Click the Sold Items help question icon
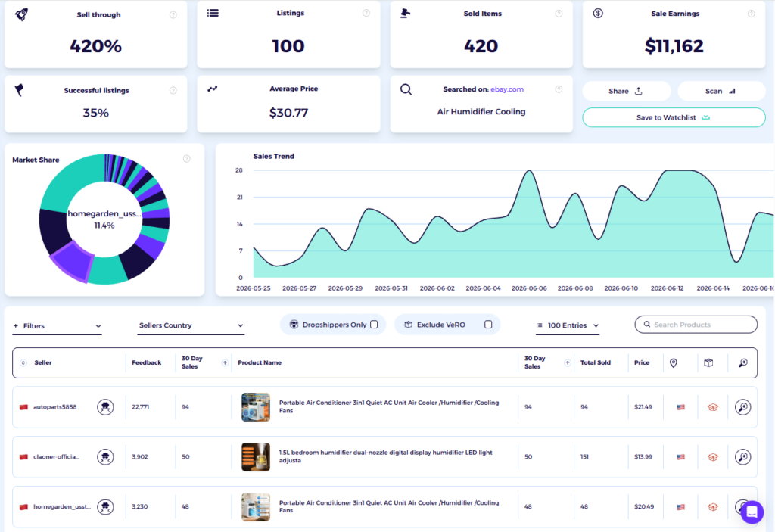This screenshot has width=775, height=532. tap(559, 14)
